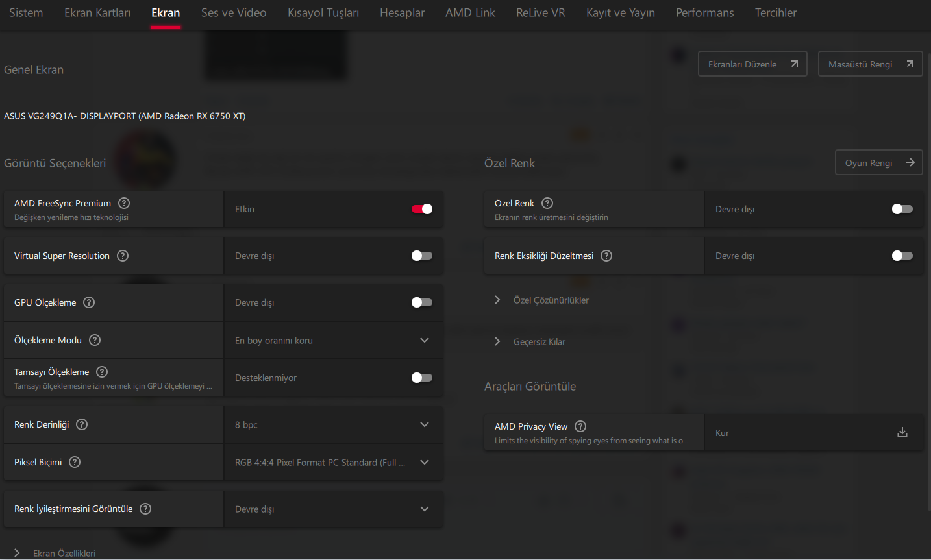Viewport: 931px width, 560px height.
Task: Click the Özel Renk section heading
Action: click(x=510, y=163)
